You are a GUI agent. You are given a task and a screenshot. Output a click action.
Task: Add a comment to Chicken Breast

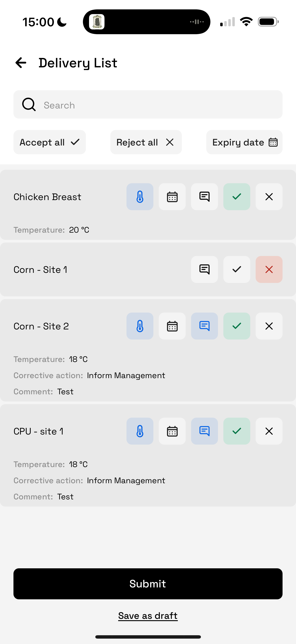[x=205, y=197]
